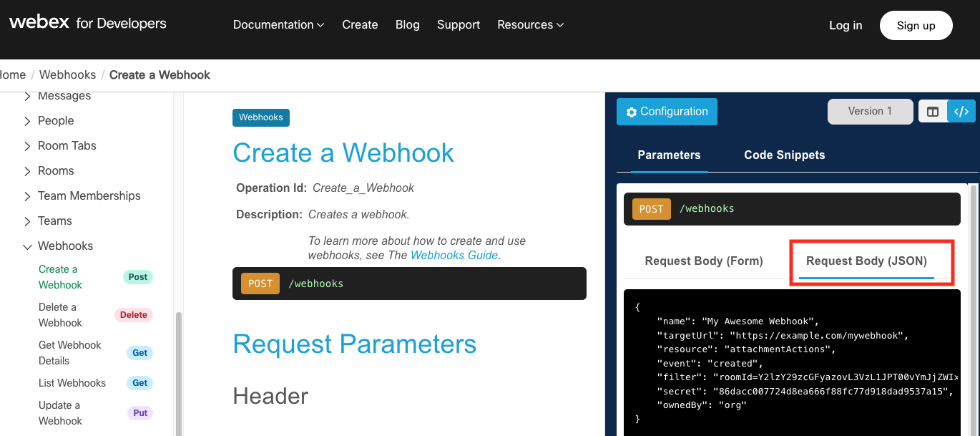
Task: Click the Sign up button
Action: 916,26
